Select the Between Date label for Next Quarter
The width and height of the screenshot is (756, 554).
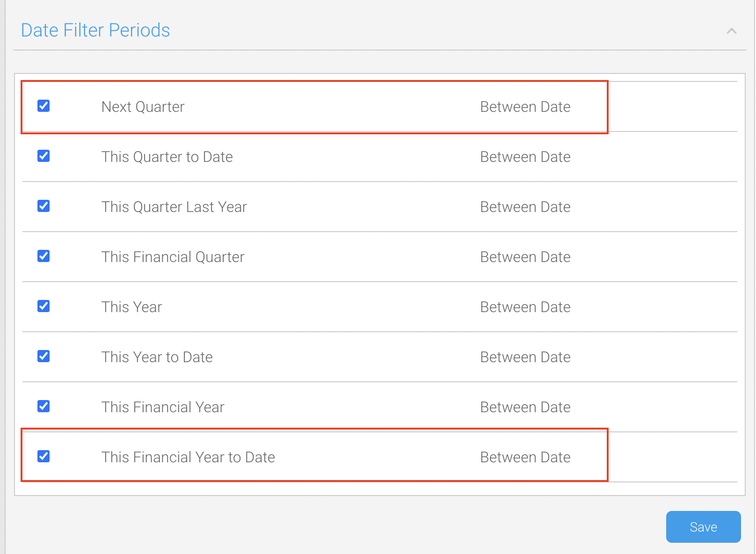tap(525, 106)
